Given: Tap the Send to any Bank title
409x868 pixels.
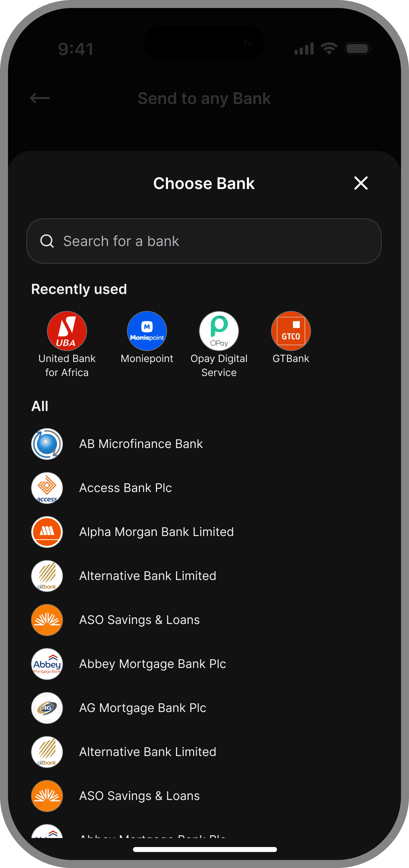Looking at the screenshot, I should [x=204, y=98].
